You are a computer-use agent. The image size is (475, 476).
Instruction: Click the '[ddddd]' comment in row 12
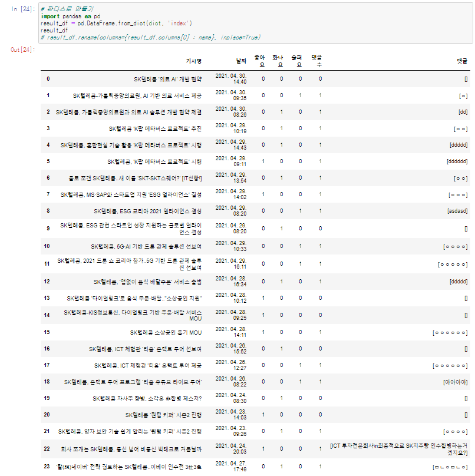458,282
